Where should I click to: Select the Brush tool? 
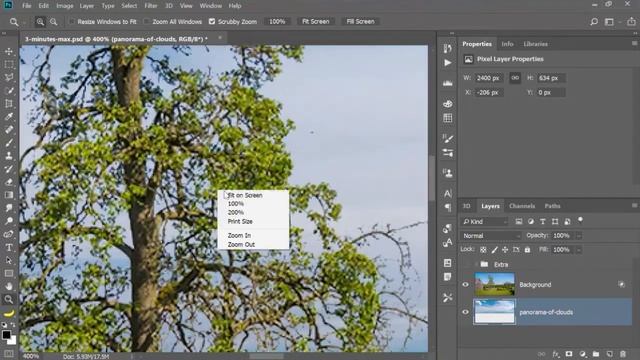9,143
